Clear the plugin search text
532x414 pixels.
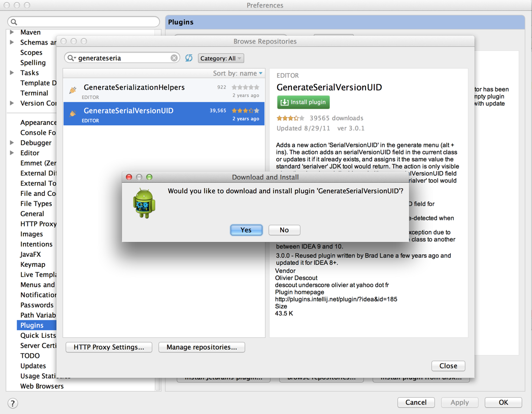tap(174, 58)
